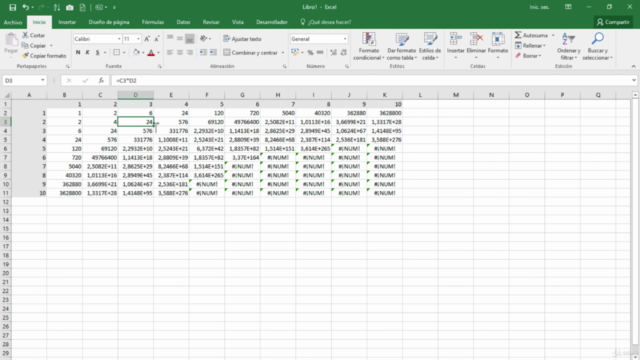This screenshot has width=640, height=360.
Task: Open Fuente dialog launcher
Action: coord(160,66)
